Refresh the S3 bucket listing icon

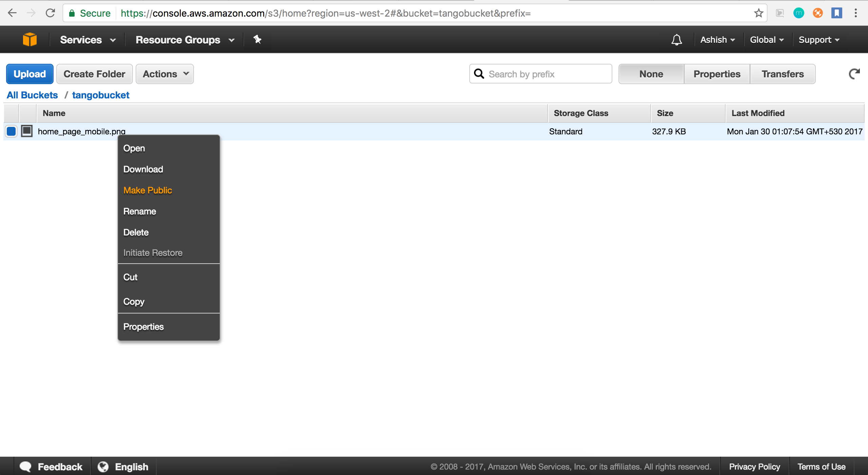pyautogui.click(x=854, y=74)
